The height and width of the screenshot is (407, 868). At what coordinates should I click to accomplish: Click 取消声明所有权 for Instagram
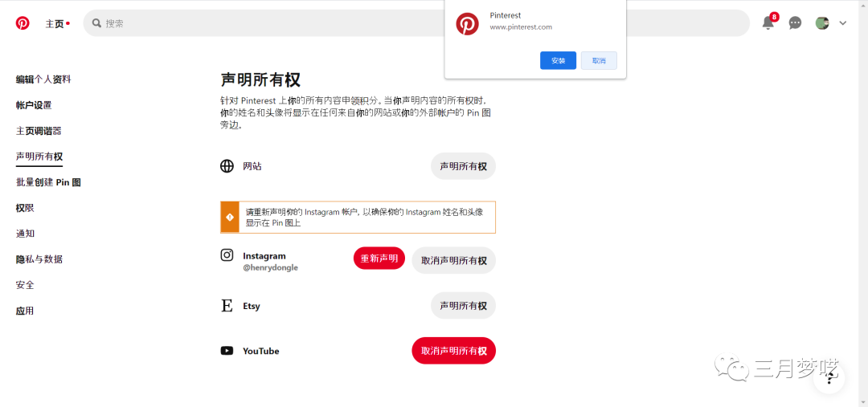pyautogui.click(x=454, y=260)
